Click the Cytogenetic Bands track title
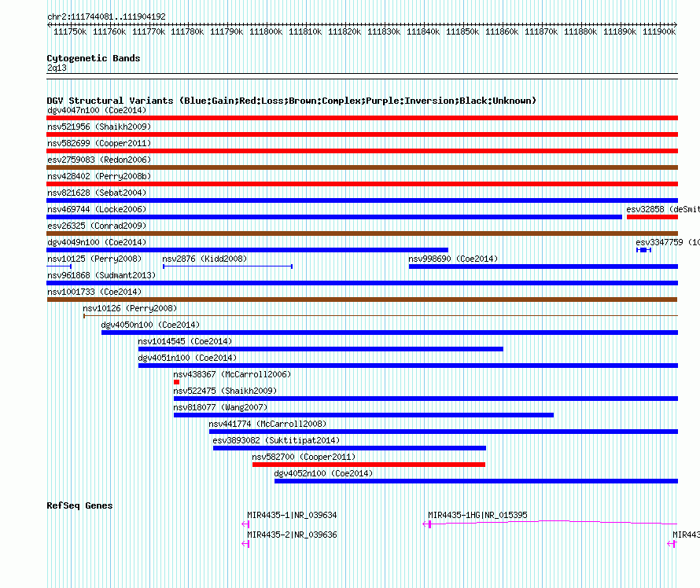Image resolution: width=700 pixels, height=588 pixels. click(94, 58)
